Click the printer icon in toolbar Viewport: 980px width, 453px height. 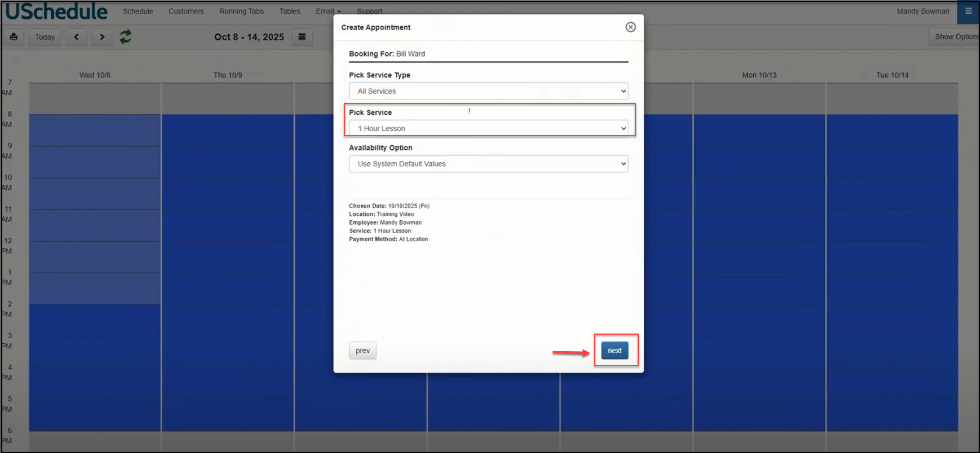tap(14, 37)
